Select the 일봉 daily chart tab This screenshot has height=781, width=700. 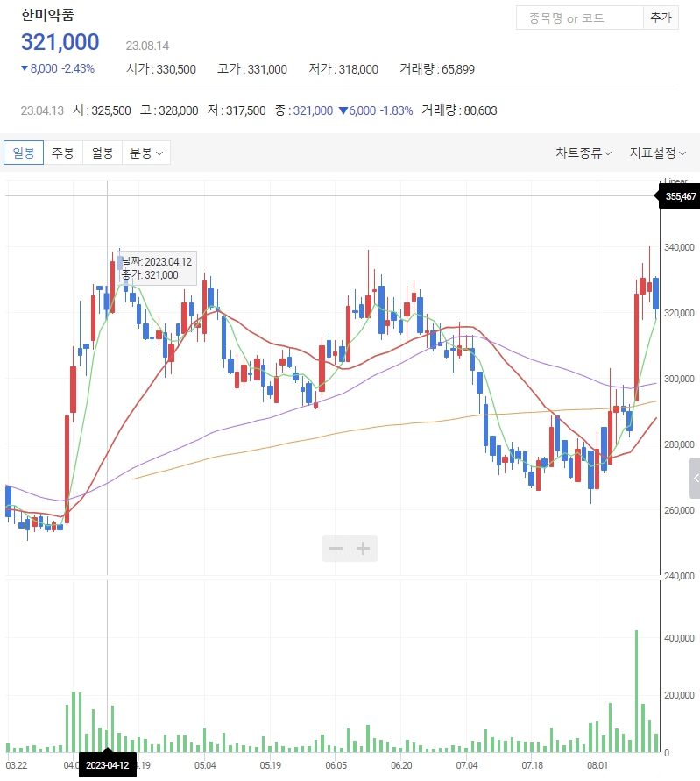click(24, 153)
